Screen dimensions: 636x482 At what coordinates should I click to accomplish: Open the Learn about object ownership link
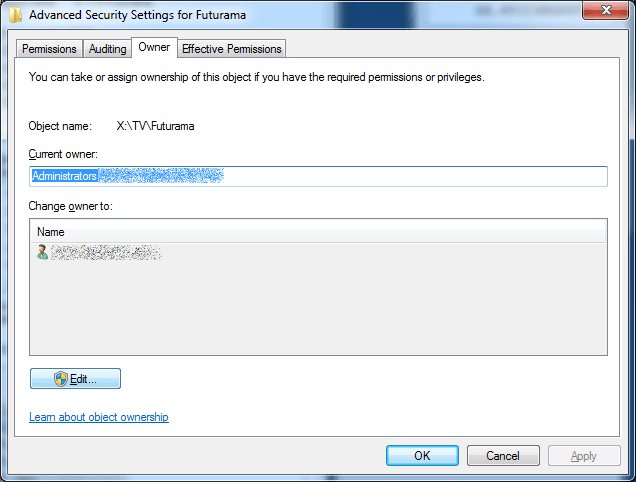[99, 417]
